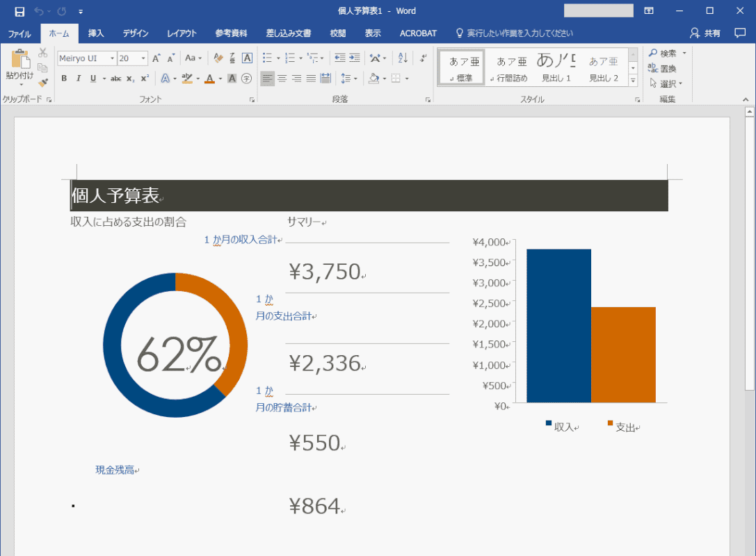This screenshot has width=756, height=556.
Task: Switch to the レイアウト tab
Action: (x=182, y=33)
